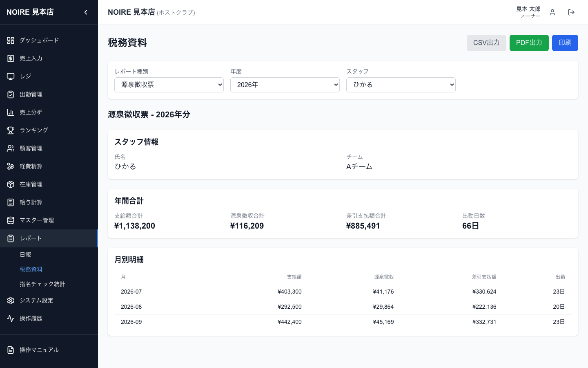Click the ¥332,731 net payment value
Screen dimensions: 588x368
click(x=484, y=322)
